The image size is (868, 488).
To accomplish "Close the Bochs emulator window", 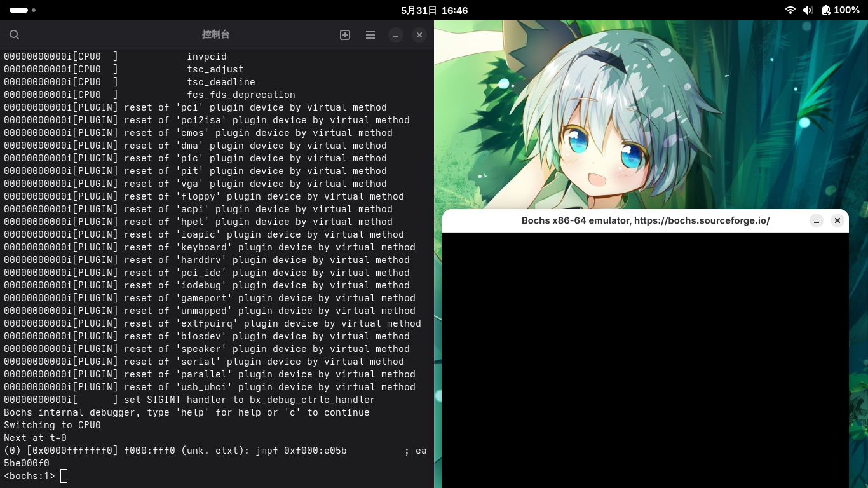I will [837, 220].
